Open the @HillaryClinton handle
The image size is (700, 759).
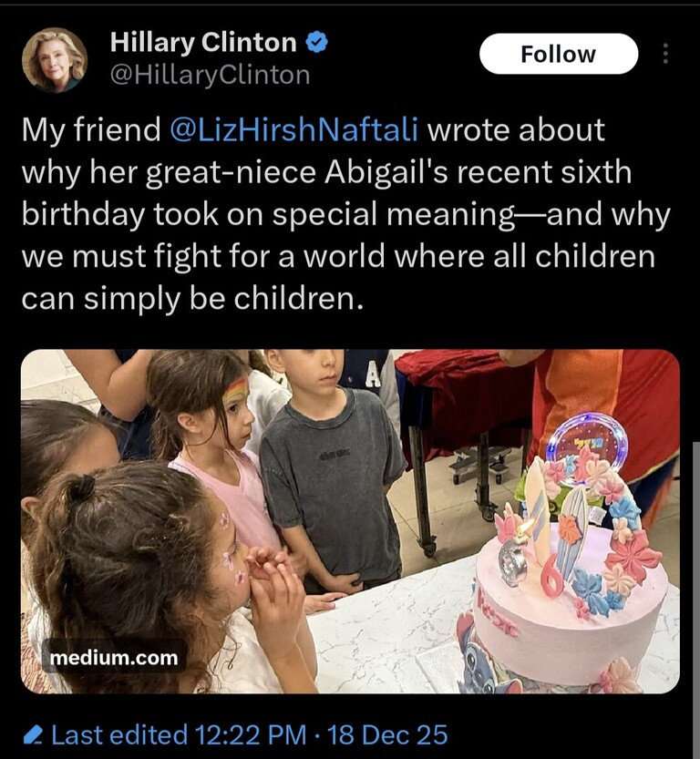coord(211,75)
